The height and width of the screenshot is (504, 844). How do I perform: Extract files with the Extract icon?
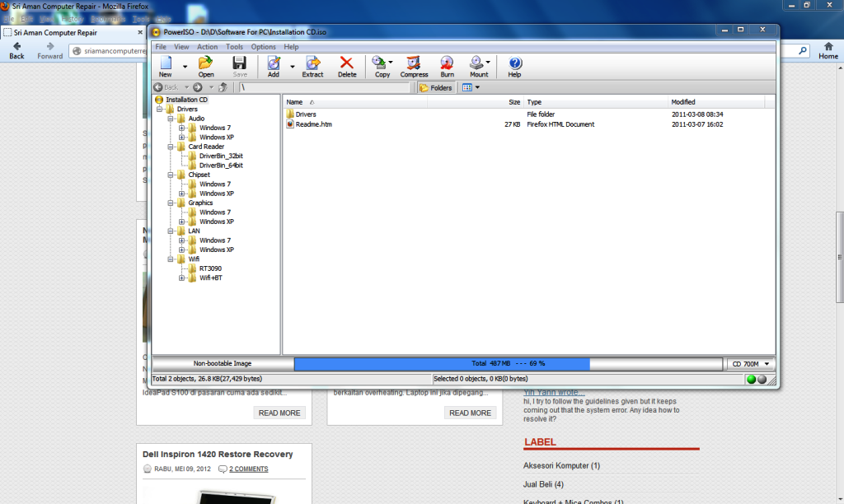click(312, 63)
